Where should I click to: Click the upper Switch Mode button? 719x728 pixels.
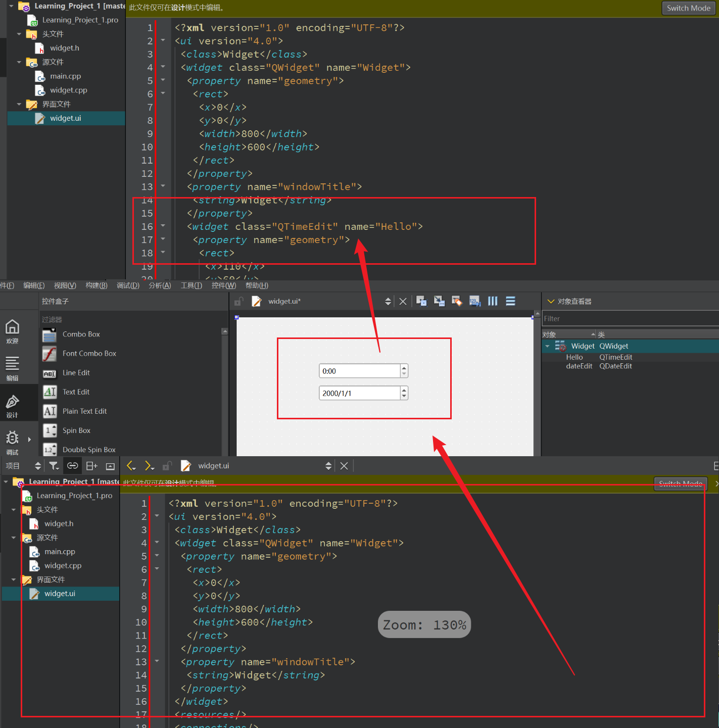[688, 8]
